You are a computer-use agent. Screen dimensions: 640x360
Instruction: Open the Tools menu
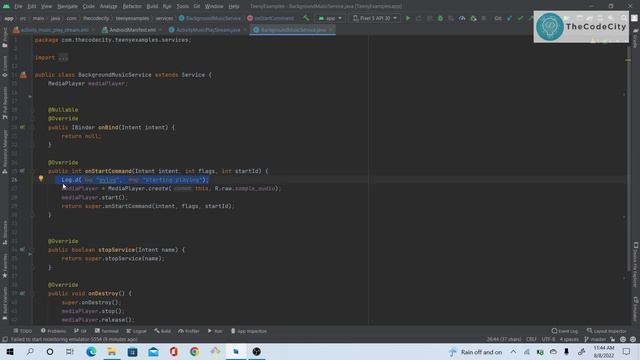coord(182,7)
